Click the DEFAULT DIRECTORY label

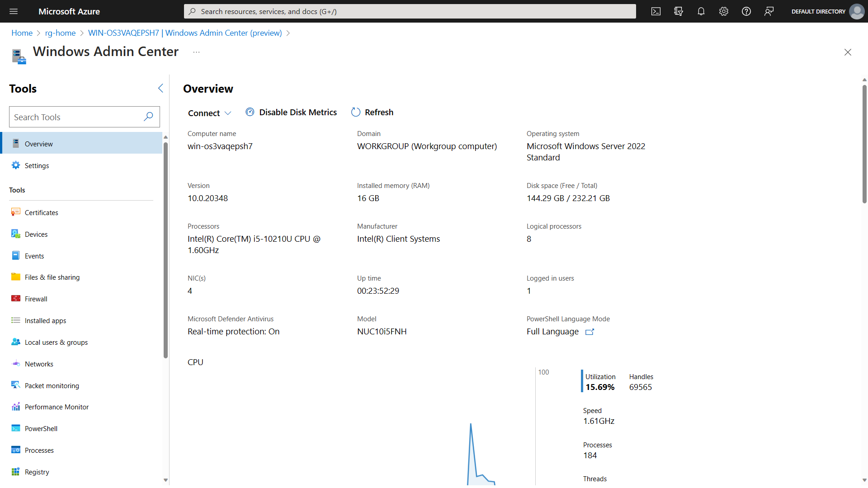tap(818, 11)
